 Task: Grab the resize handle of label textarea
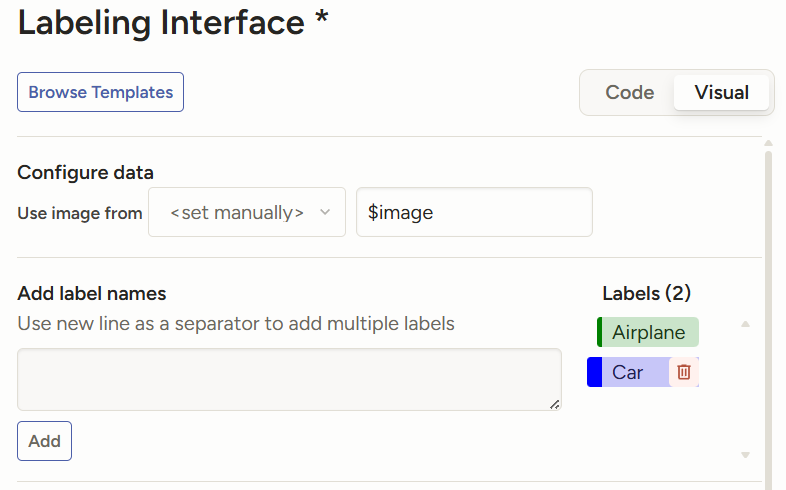click(555, 404)
